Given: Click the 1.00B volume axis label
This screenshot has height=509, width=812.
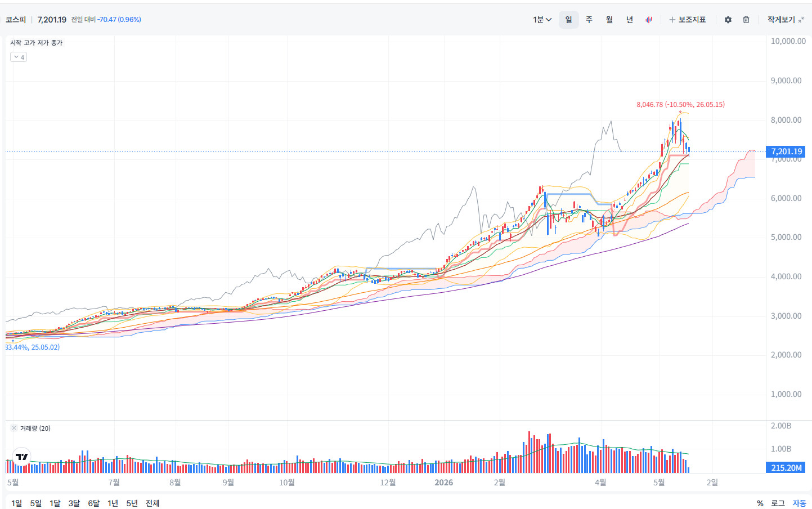Looking at the screenshot, I should coord(781,449).
